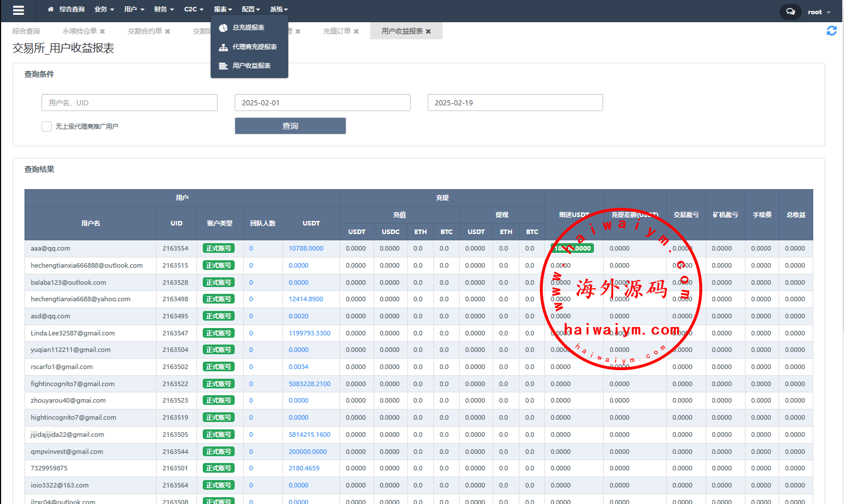
Task: Select 总充提报表 from the menu
Action: (x=248, y=28)
